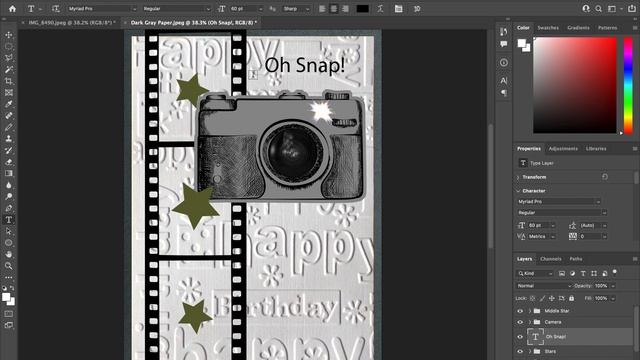640x360 pixels.
Task: Hide the Oh Snap! text layer
Action: (520, 337)
